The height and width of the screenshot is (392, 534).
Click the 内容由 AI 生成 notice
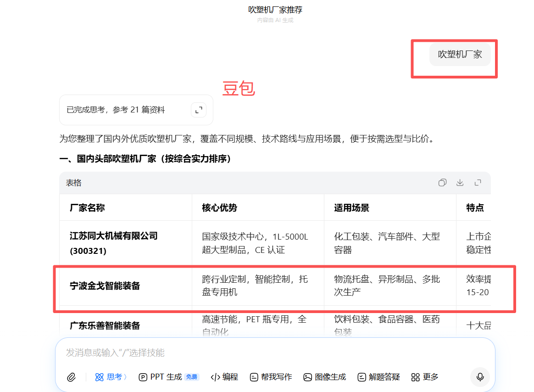275,20
